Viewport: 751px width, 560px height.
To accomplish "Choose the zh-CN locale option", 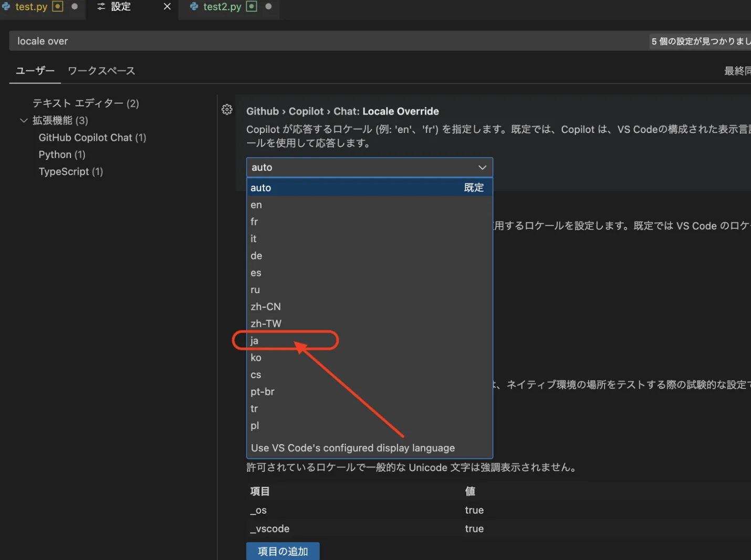I will tap(370, 307).
